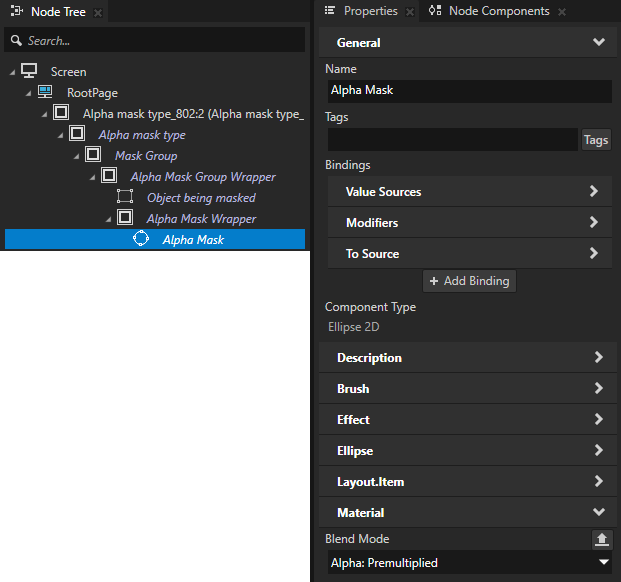Click the Mask Group node icon
Image resolution: width=621 pixels, height=582 pixels.
point(93,155)
